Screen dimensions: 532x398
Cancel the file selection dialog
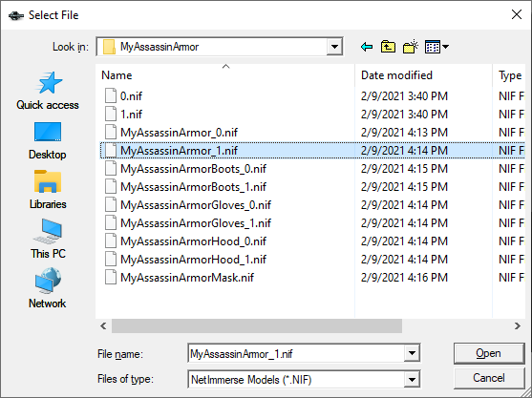click(489, 378)
